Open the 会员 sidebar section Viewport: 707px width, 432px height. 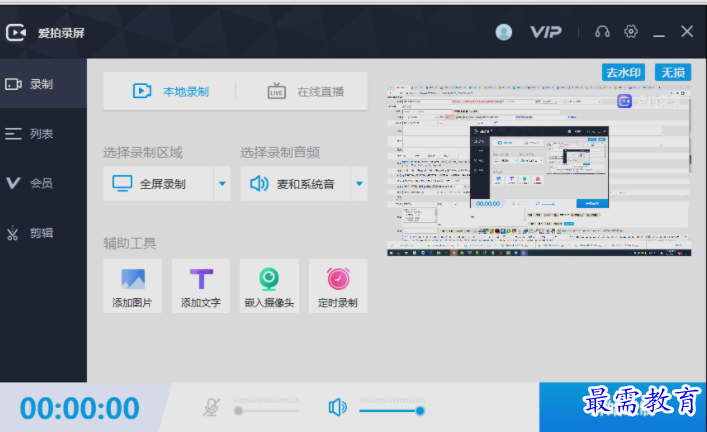(x=43, y=183)
